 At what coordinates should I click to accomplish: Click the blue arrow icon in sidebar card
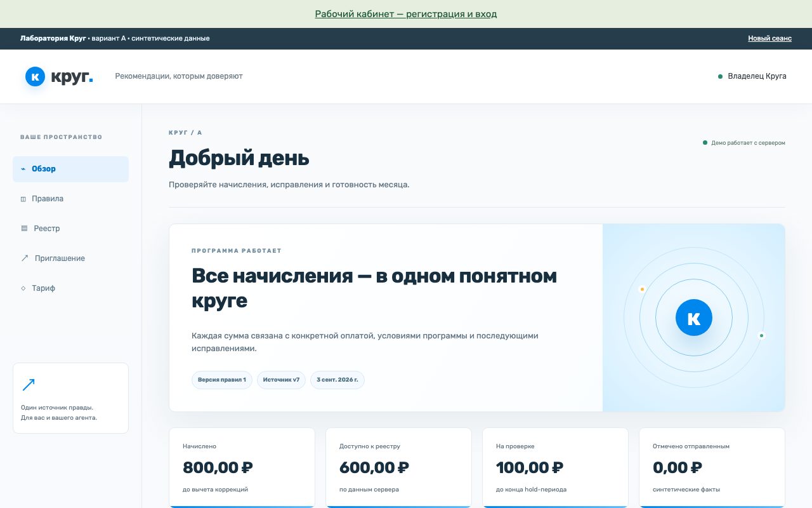(x=29, y=384)
